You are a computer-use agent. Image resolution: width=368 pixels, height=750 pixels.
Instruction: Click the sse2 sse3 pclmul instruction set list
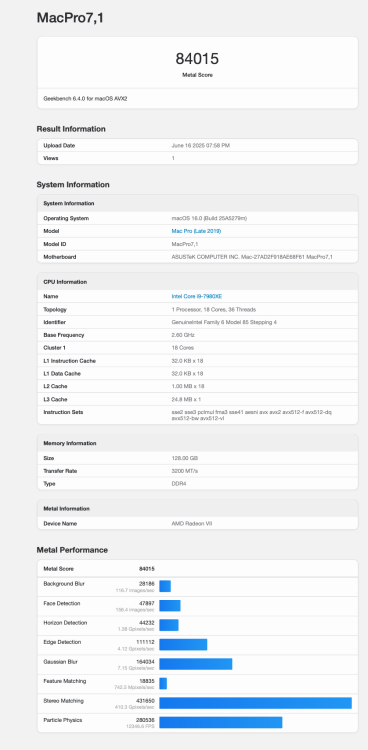251,415
